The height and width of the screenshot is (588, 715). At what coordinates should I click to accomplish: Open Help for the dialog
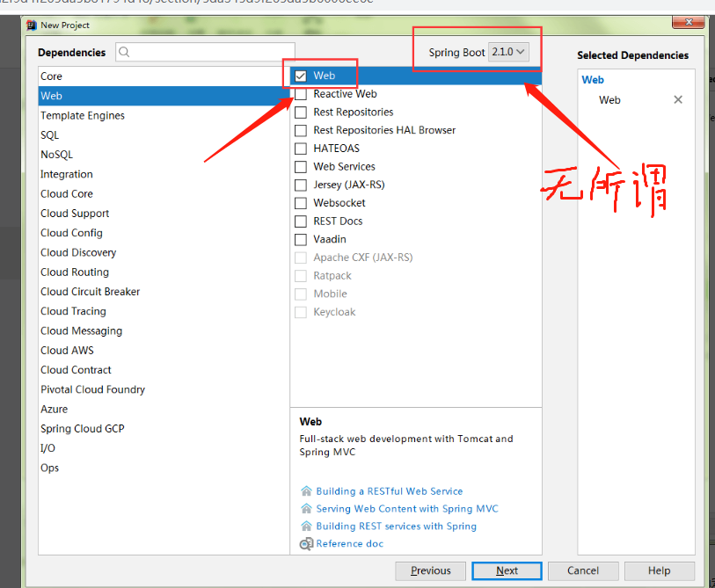tap(659, 570)
